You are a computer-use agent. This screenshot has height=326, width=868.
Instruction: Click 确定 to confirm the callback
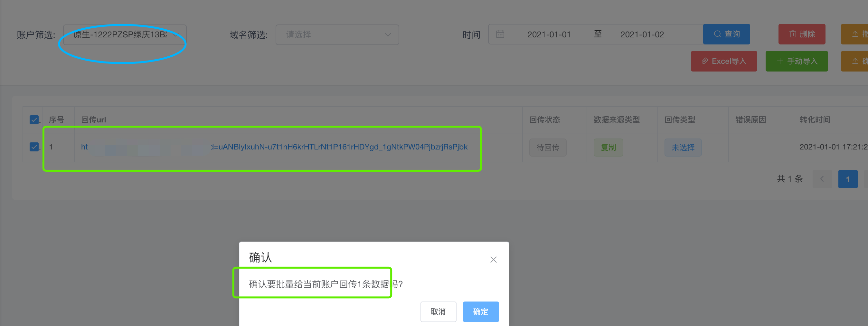[x=480, y=312]
